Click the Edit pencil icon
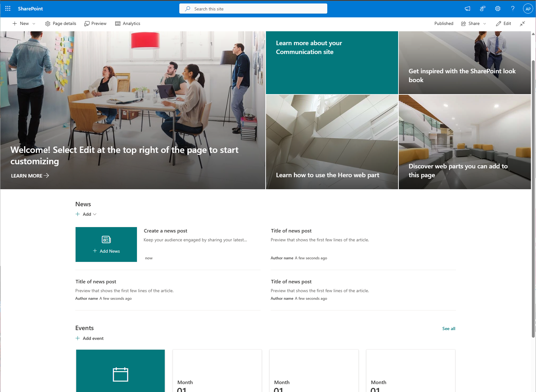Screen dimensions: 536x392 [498, 24]
